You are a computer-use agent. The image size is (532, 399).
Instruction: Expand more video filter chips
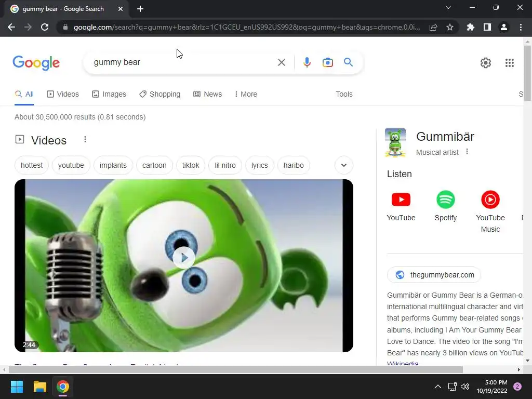click(x=344, y=165)
